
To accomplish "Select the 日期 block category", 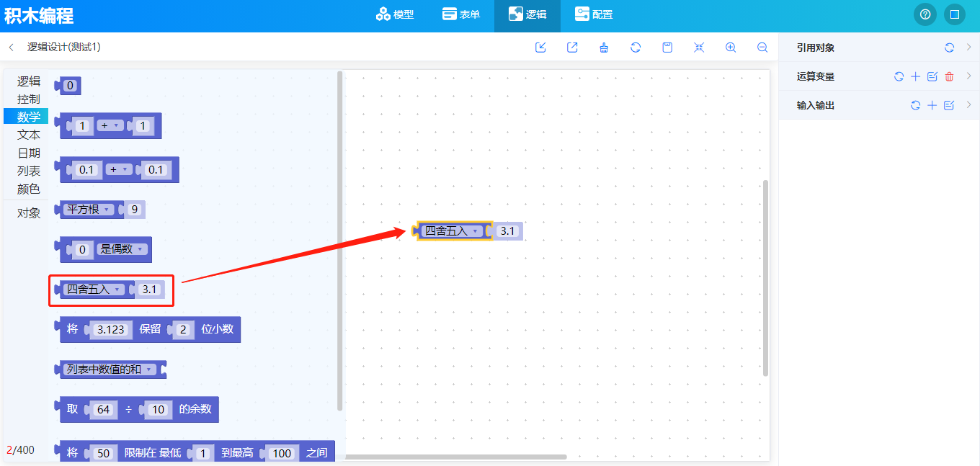I will pos(29,153).
